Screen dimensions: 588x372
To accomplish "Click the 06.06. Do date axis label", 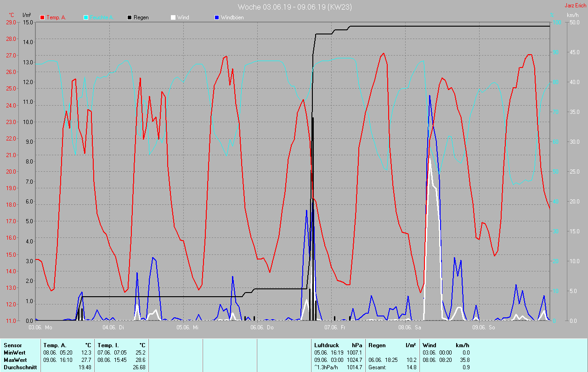I will 262,327.
